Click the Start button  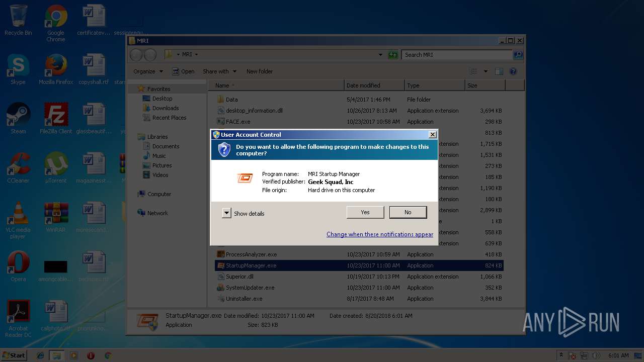14,355
